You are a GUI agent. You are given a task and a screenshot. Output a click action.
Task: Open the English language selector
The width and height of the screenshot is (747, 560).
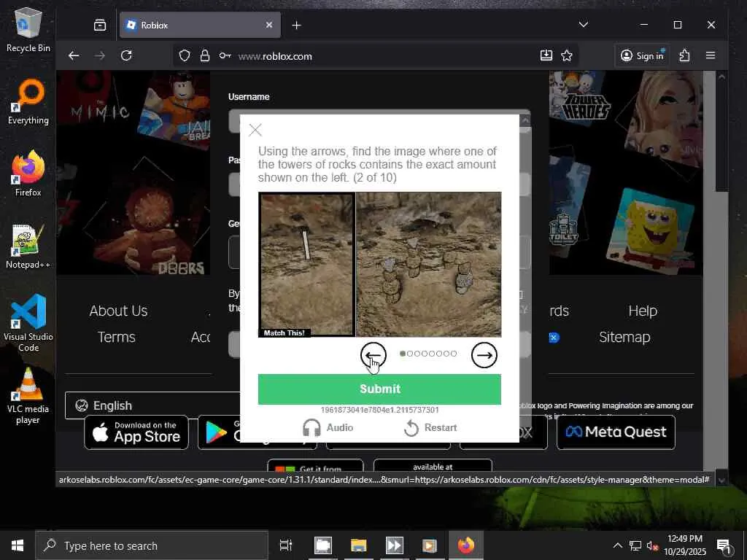pyautogui.click(x=152, y=405)
